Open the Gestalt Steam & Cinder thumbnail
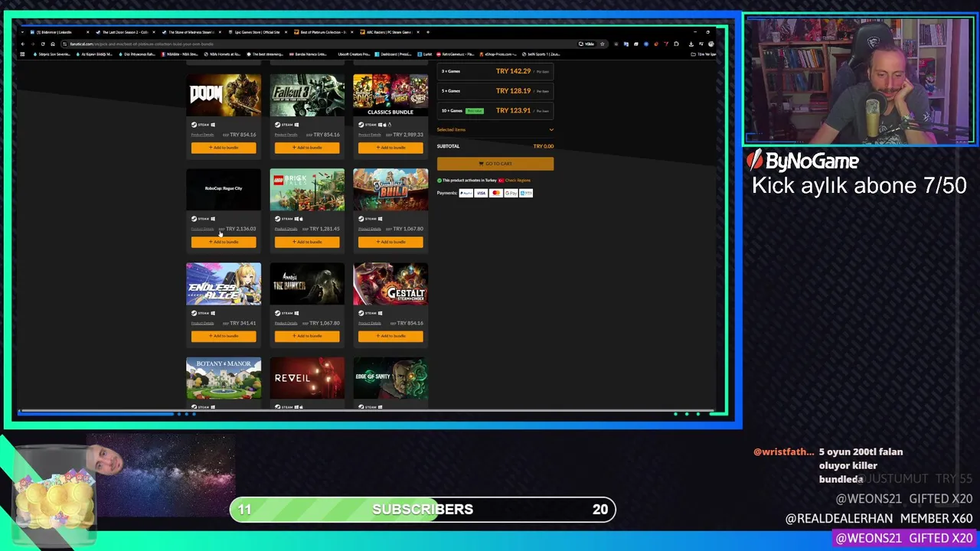Image resolution: width=980 pixels, height=551 pixels. [x=390, y=284]
